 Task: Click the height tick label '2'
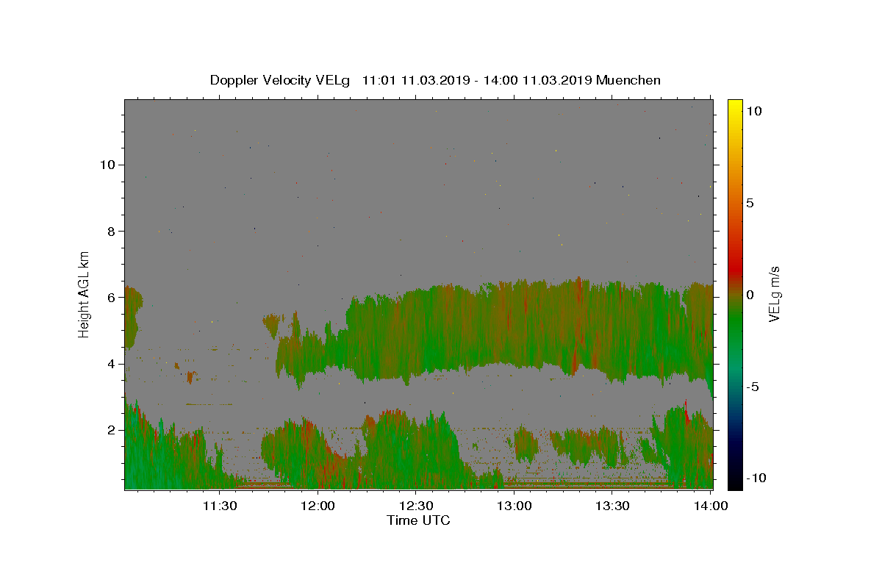[x=110, y=430]
